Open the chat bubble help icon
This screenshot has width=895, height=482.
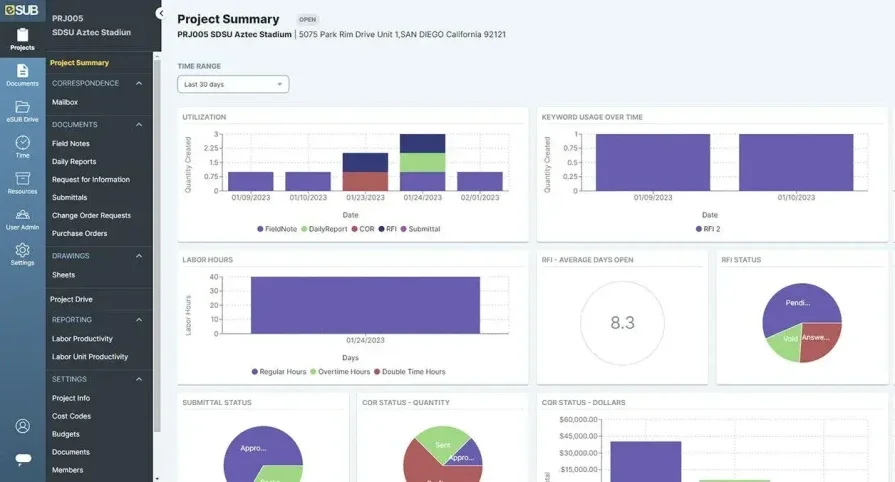click(x=23, y=459)
